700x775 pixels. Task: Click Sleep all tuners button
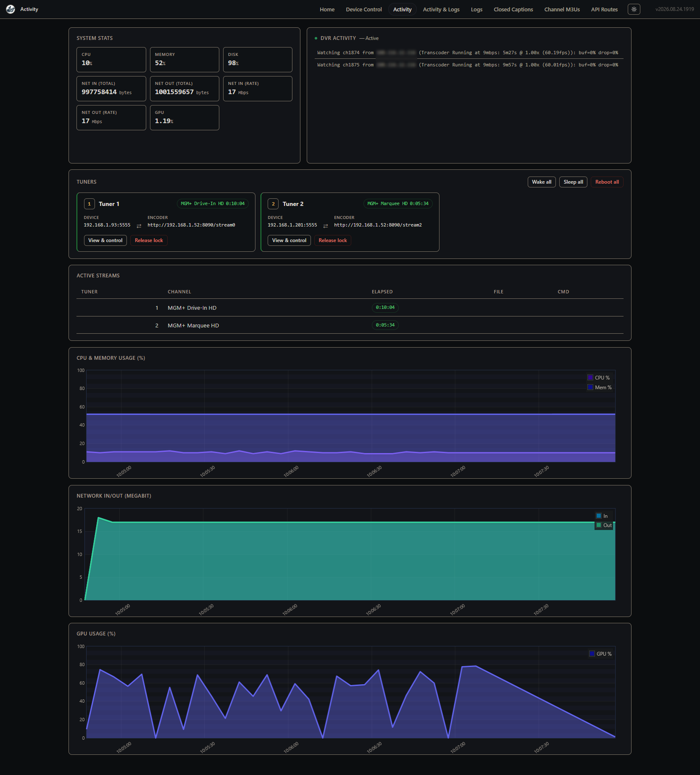(x=573, y=182)
